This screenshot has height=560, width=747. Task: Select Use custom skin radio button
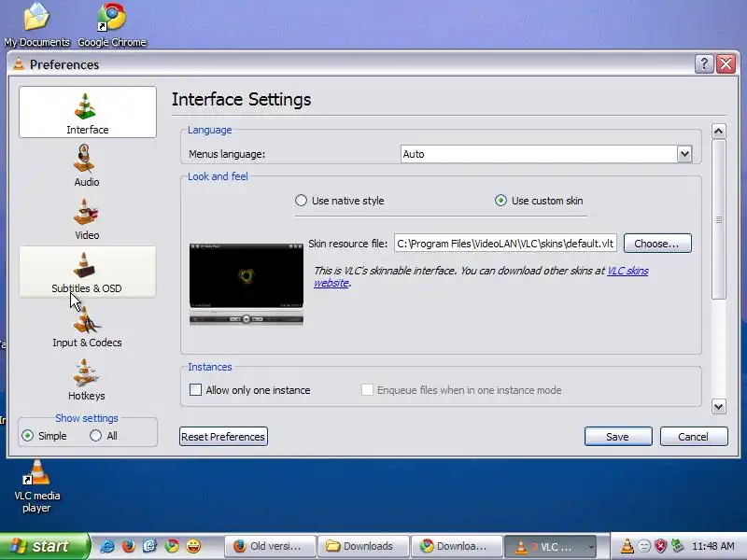500,201
